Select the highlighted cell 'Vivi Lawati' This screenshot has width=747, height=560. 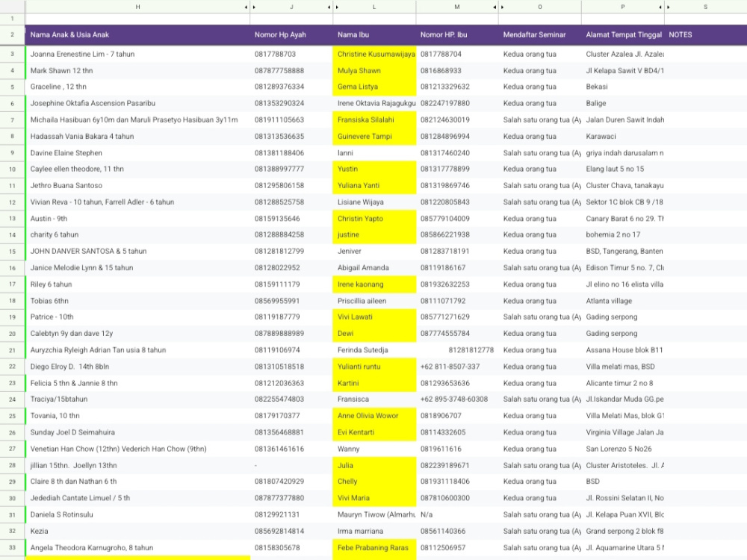tap(374, 317)
